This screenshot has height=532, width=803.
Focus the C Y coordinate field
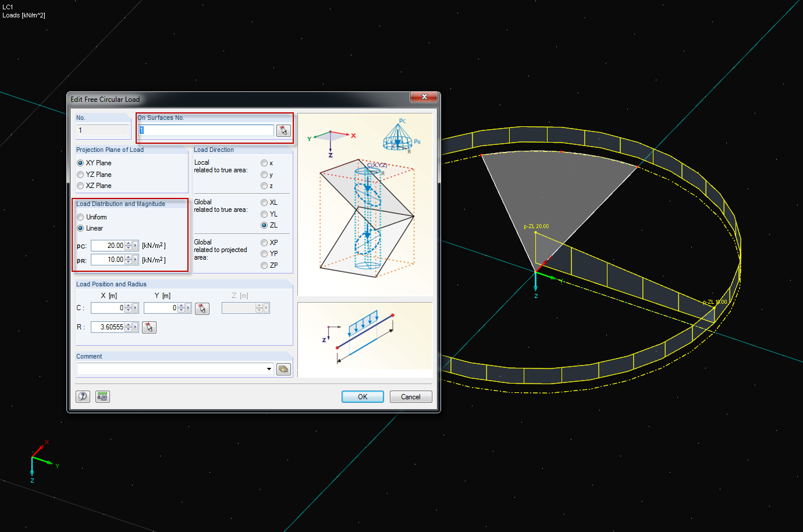tap(161, 308)
